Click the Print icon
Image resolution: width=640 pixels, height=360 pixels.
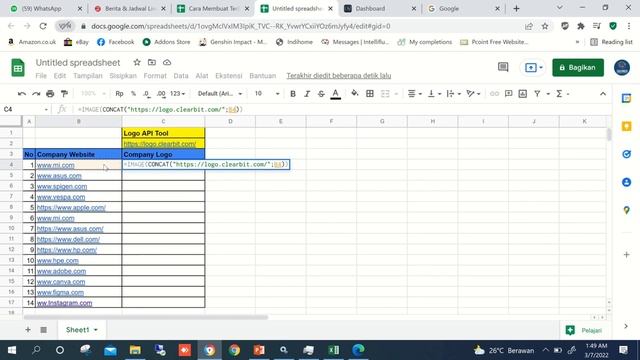pyautogui.click(x=50, y=94)
